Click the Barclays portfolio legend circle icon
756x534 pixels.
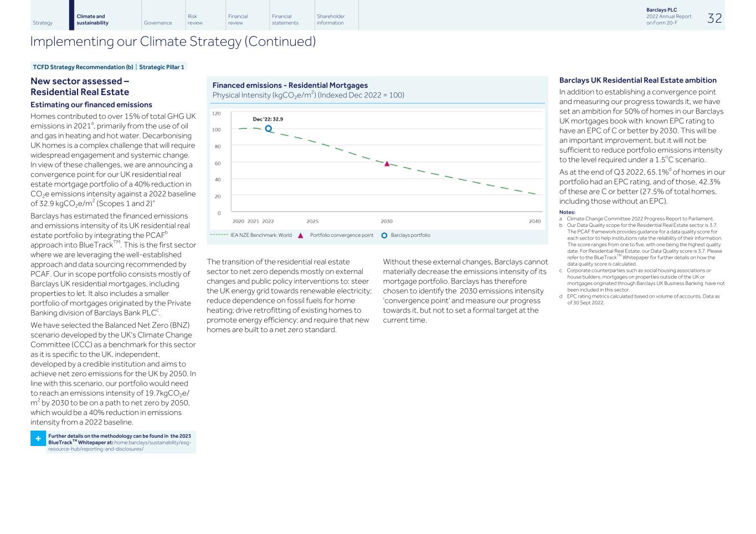coord(384,236)
